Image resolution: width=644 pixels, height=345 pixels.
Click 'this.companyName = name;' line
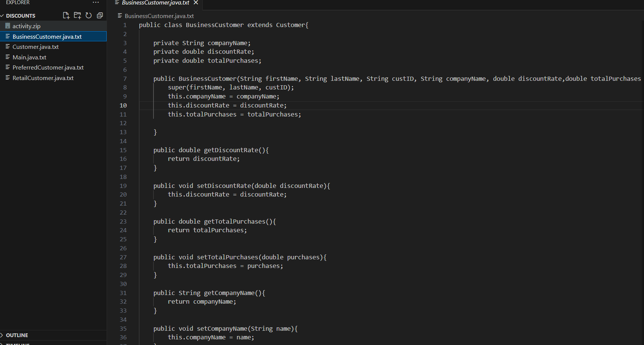211,337
